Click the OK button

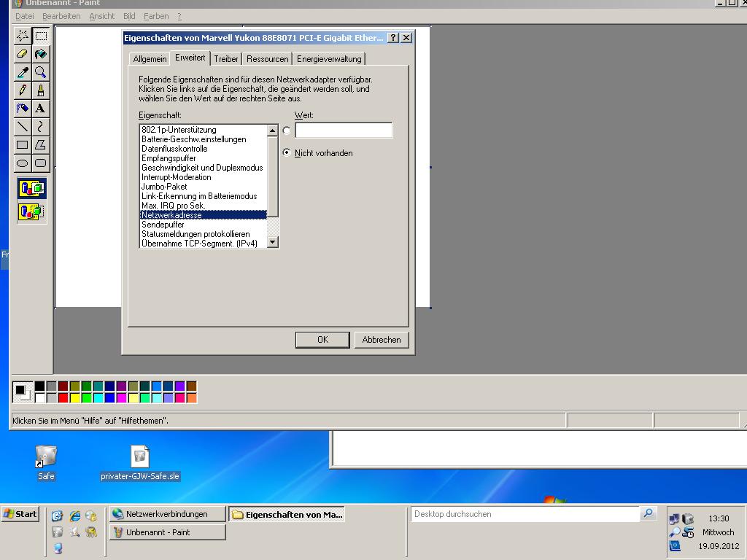(322, 340)
